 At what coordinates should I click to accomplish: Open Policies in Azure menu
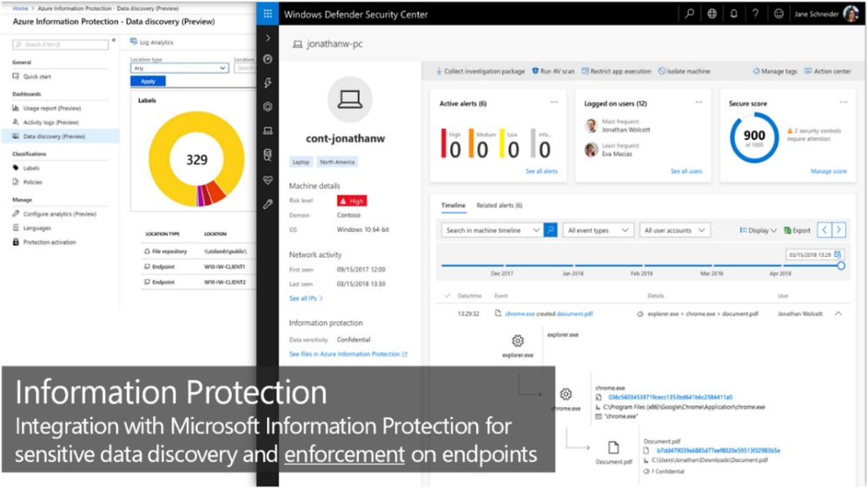[32, 182]
